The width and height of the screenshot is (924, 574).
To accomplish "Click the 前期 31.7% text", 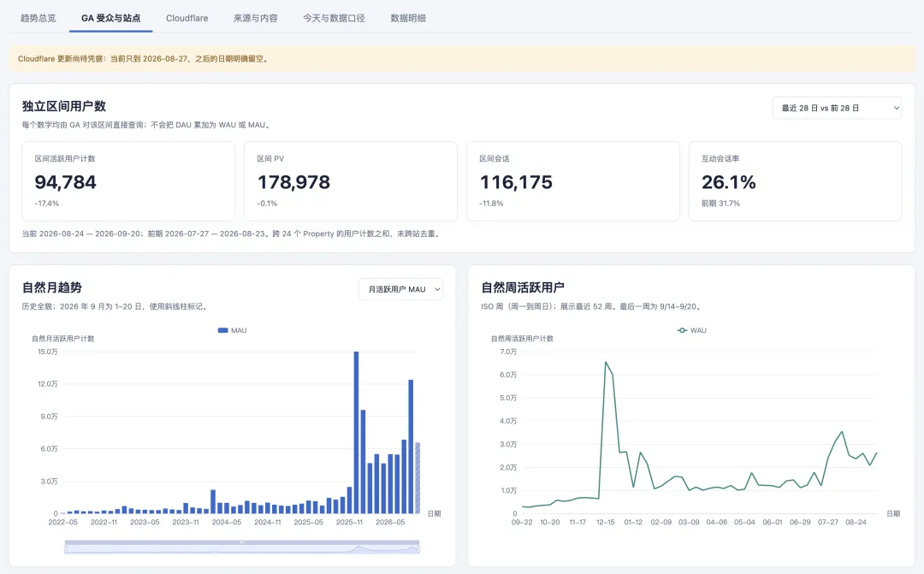I will pyautogui.click(x=720, y=204).
